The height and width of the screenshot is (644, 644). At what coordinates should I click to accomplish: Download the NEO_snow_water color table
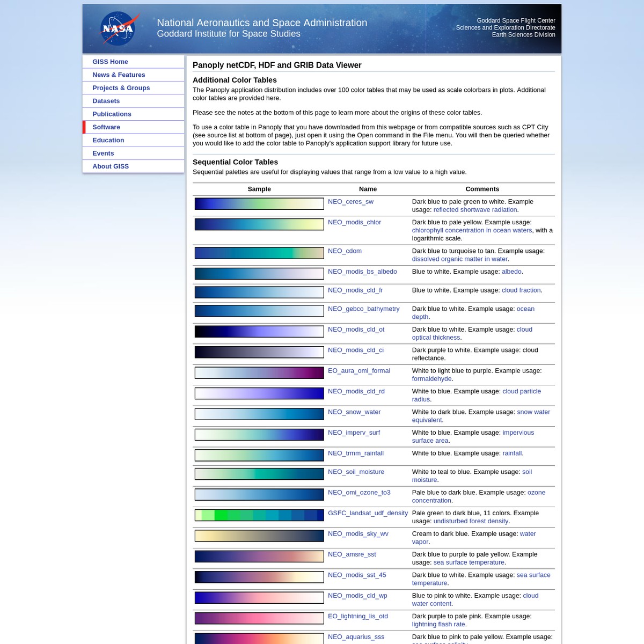(x=354, y=412)
